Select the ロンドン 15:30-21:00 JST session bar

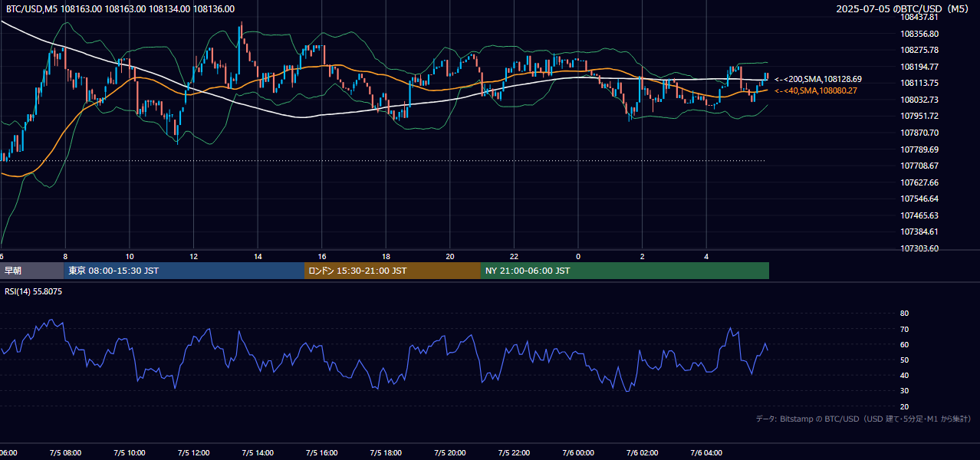point(393,271)
